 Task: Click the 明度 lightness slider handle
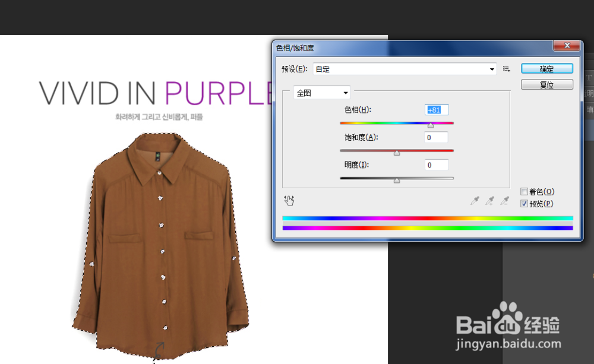click(x=397, y=181)
